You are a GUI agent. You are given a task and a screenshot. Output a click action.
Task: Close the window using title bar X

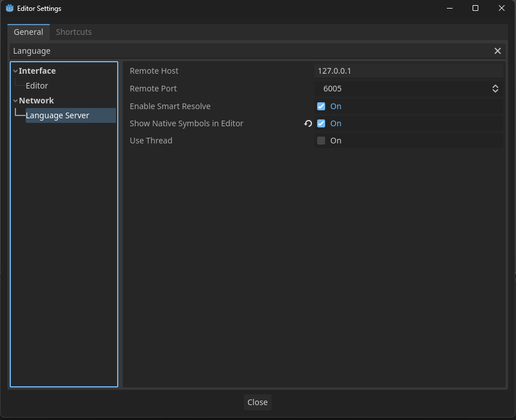(x=501, y=9)
